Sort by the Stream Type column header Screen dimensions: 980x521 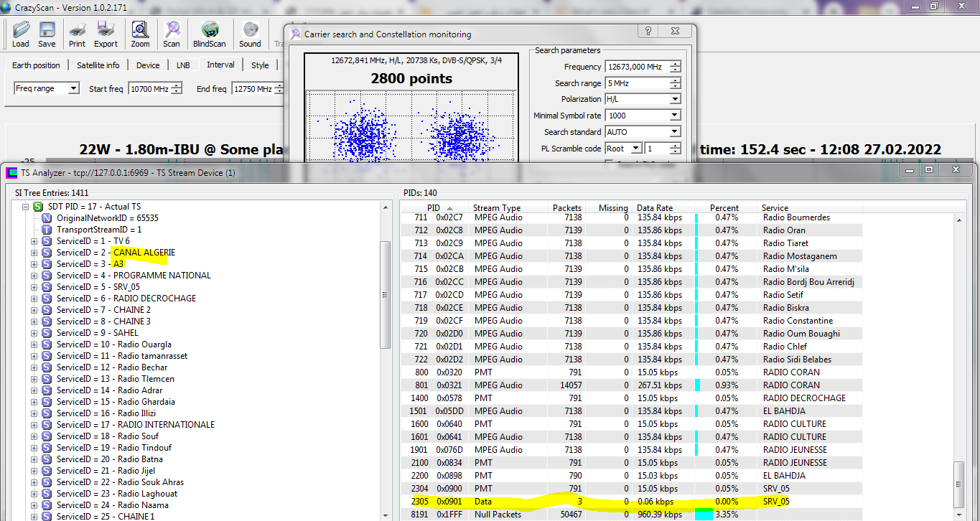507,208
